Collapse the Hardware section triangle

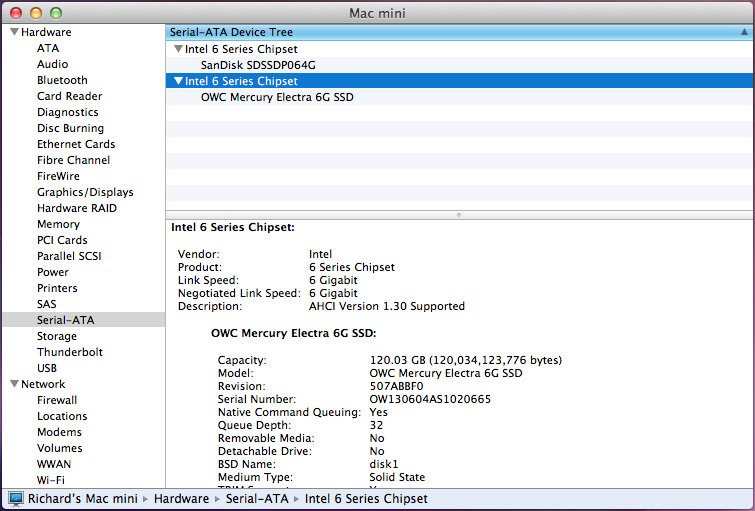[14, 32]
